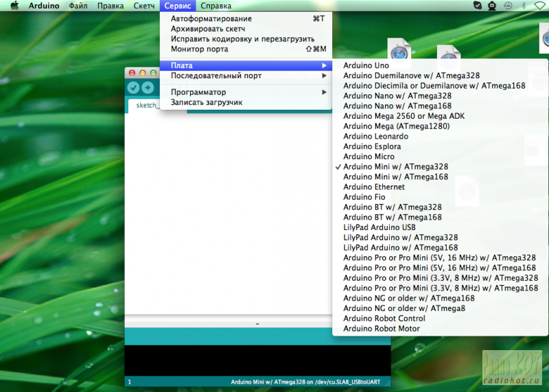Select the checked Arduino Mini w/ ATmega328 board

[x=440, y=167]
